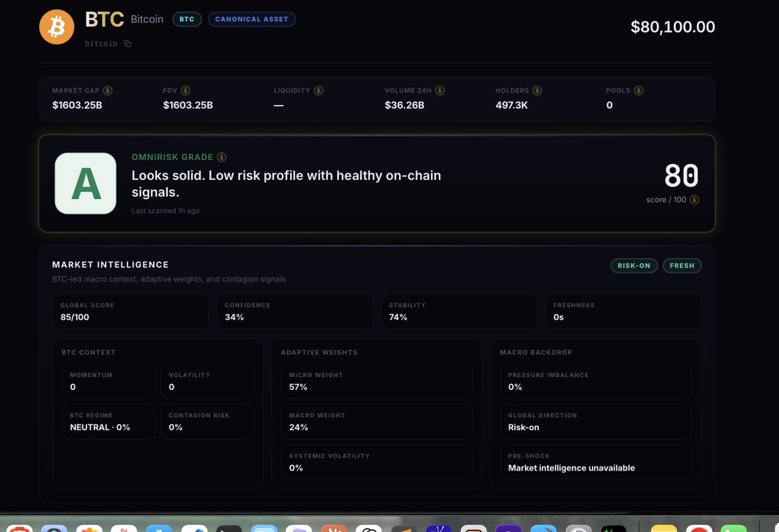Viewport: 779px width, 532px height.
Task: Open System Settings gear in the dock
Action: point(578,528)
